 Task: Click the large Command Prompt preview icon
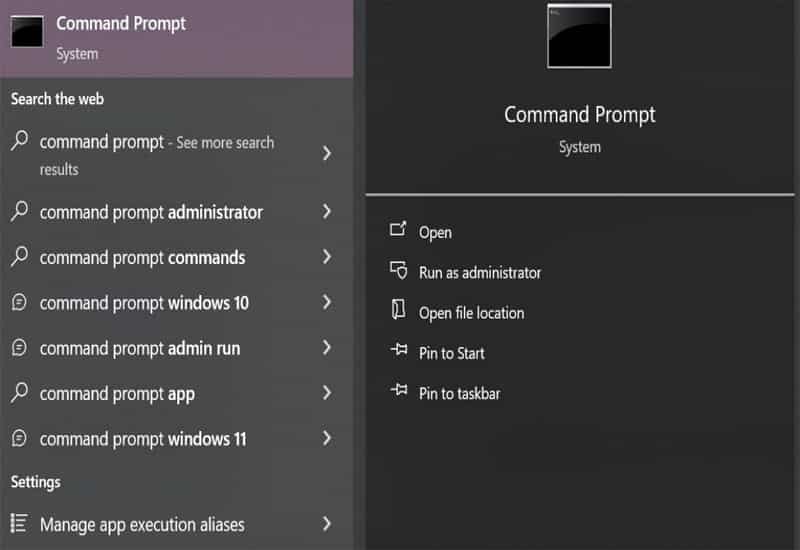(579, 37)
